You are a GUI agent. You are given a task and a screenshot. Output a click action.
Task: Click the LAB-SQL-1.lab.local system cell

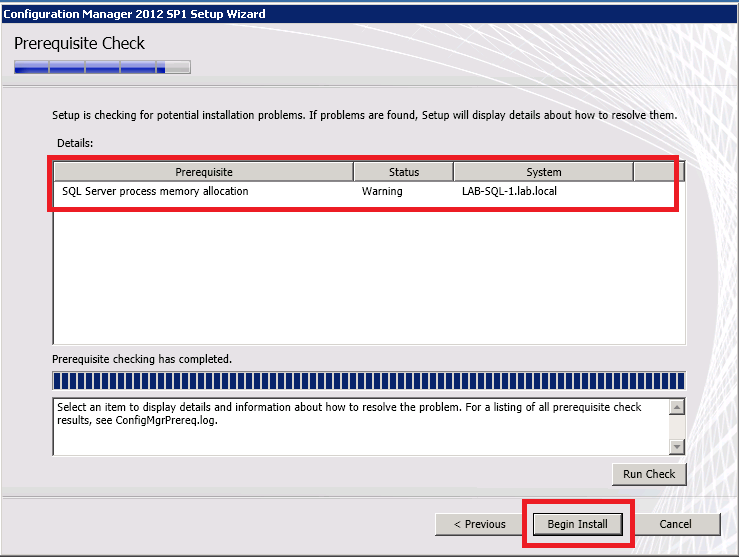point(509,191)
